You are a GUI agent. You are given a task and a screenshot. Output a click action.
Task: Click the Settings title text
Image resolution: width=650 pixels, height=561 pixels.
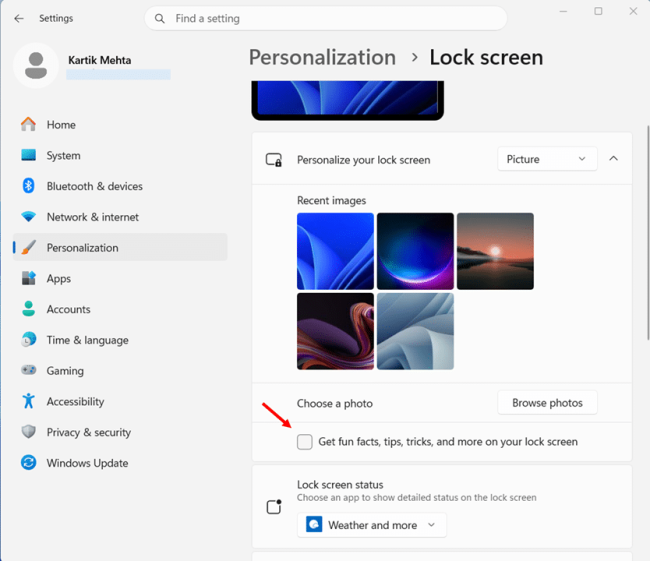click(x=56, y=18)
